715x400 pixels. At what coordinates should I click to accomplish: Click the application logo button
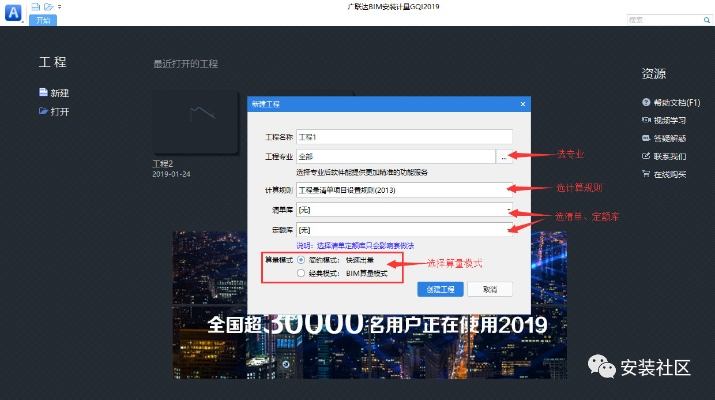(x=13, y=12)
